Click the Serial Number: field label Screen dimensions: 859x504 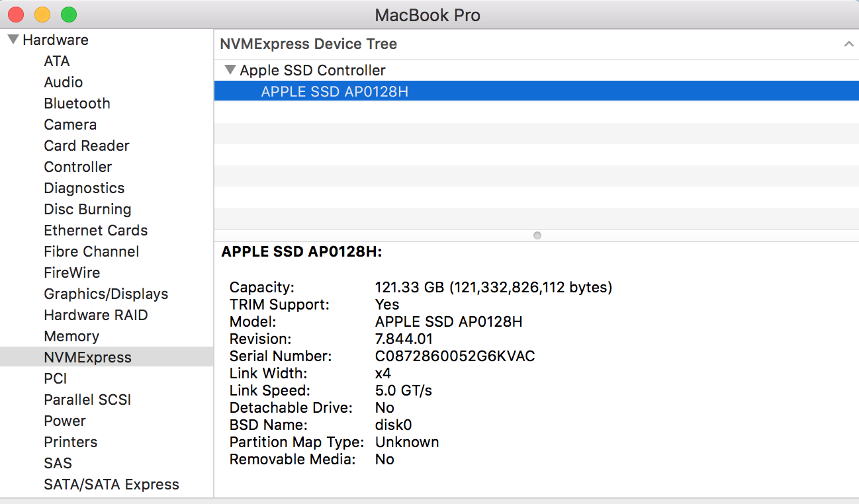tap(281, 356)
